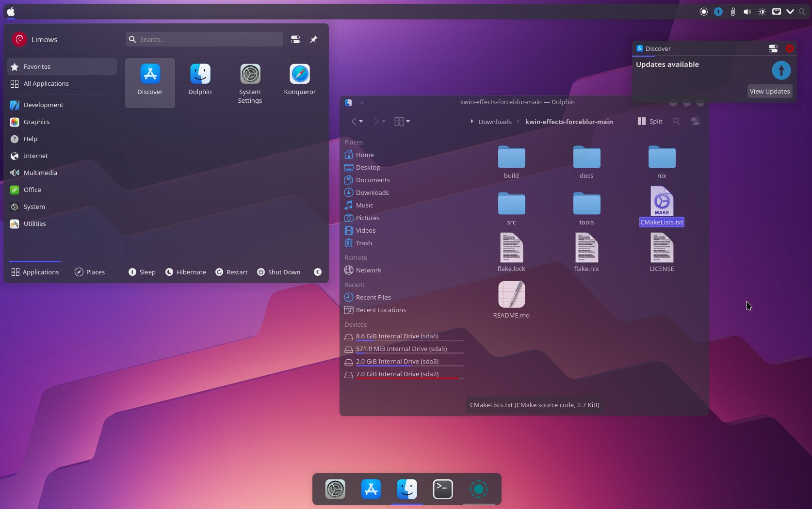Image resolution: width=812 pixels, height=509 pixels.
Task: Toggle Split view in Dolphin
Action: click(x=650, y=122)
